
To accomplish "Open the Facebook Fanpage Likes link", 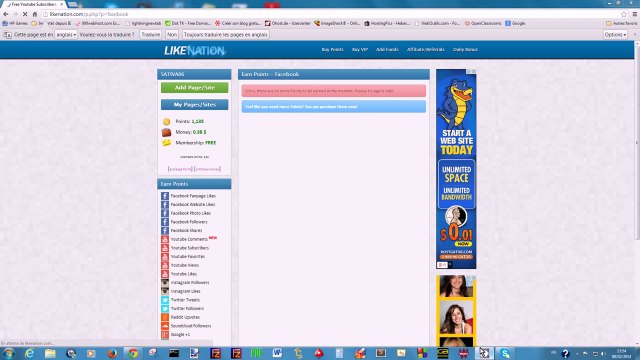I will pyautogui.click(x=193, y=196).
